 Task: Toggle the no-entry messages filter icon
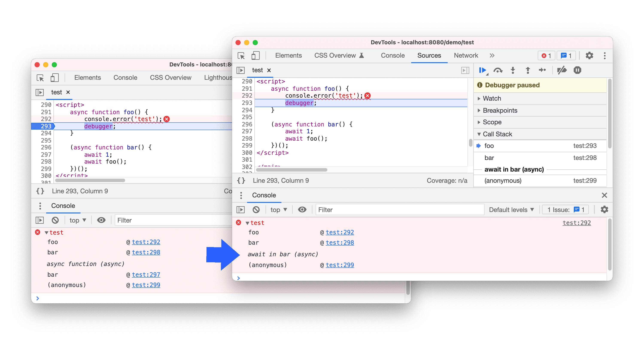[256, 210]
